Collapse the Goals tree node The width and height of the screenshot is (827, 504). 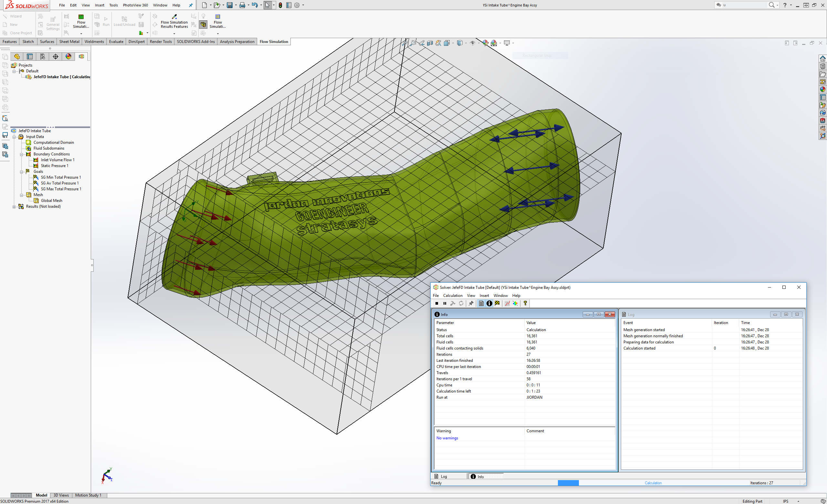pos(21,172)
